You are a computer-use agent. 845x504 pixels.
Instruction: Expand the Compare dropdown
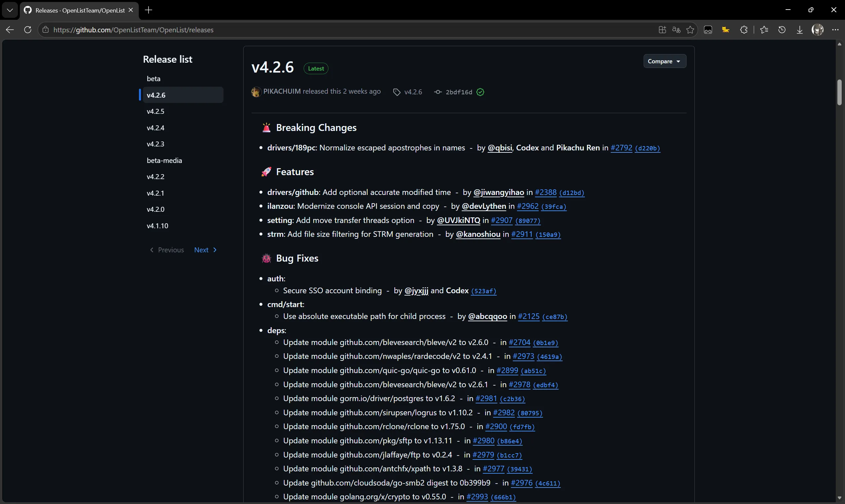[664, 61]
